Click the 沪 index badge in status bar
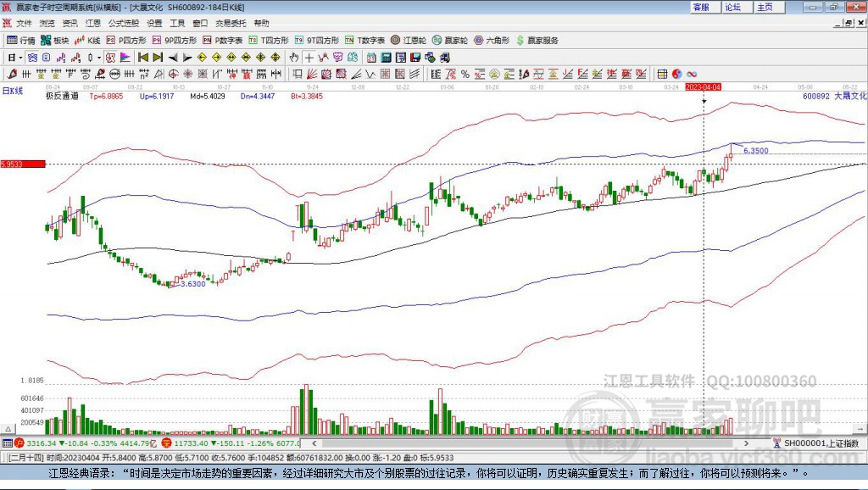 click(x=19, y=443)
